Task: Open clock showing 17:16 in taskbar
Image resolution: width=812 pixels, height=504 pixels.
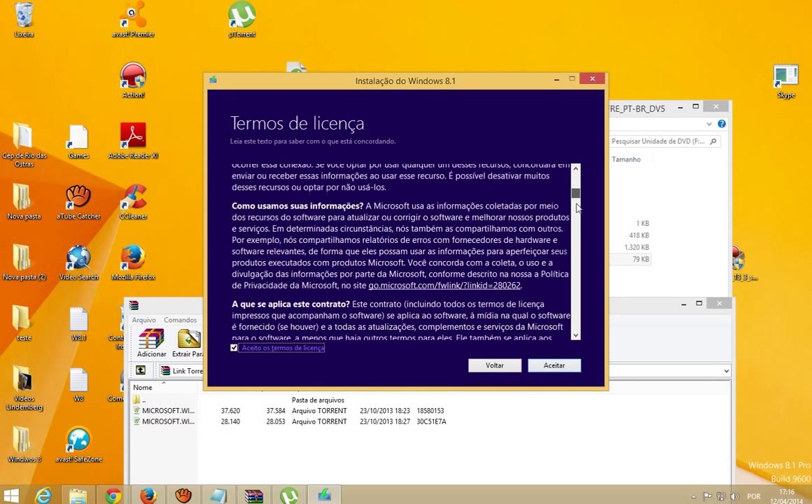Action: coord(785,496)
